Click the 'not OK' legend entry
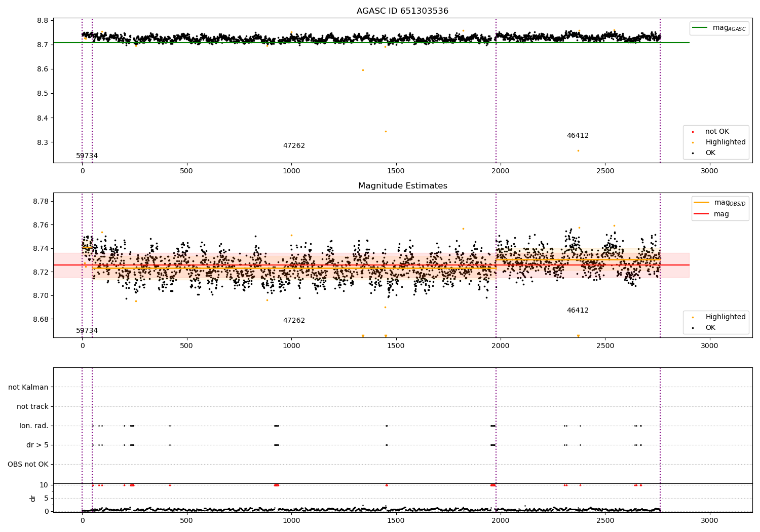 point(717,132)
